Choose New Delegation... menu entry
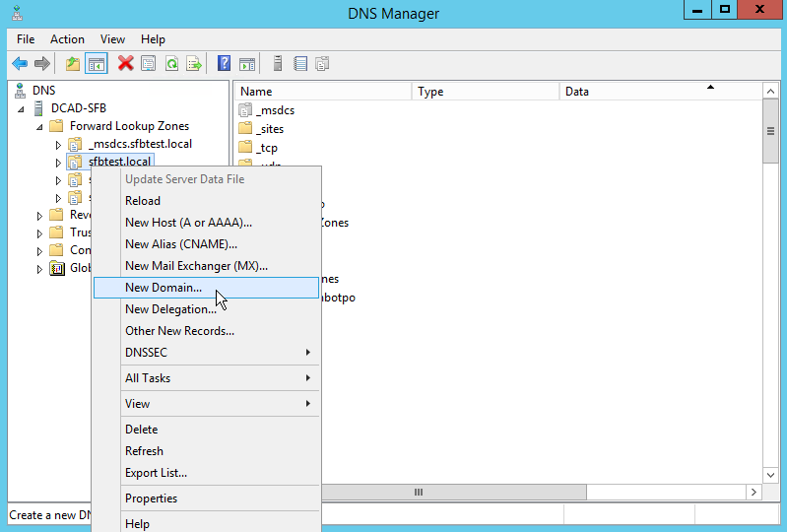Screen dimensions: 787x532 [x=206, y=309]
